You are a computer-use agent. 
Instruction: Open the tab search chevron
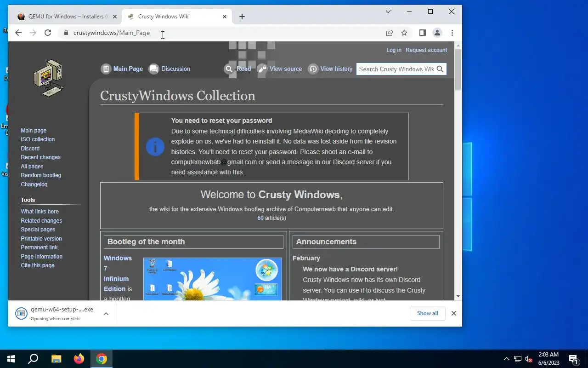point(388,11)
